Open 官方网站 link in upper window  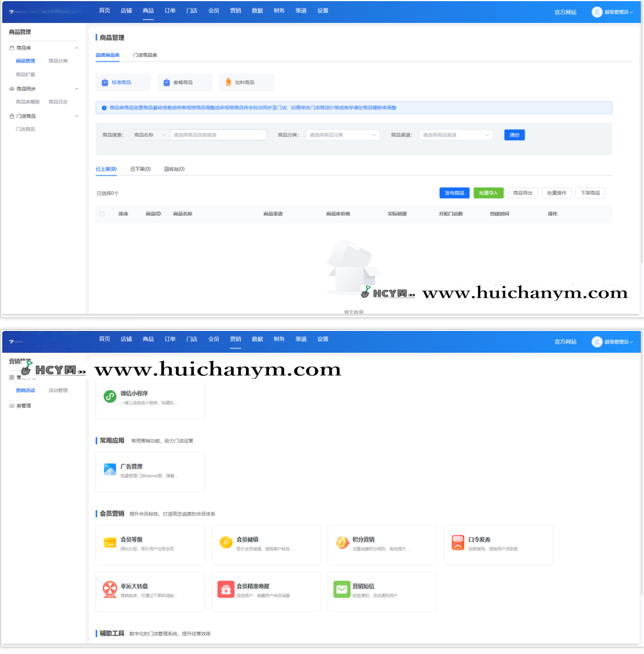565,12
